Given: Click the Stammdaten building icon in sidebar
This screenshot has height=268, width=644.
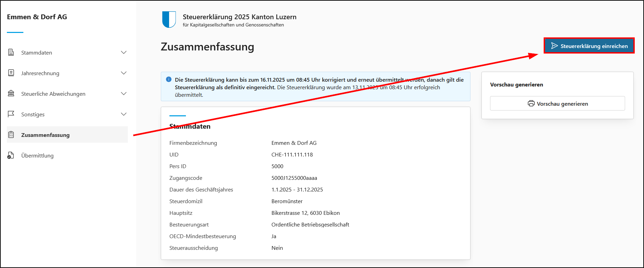Looking at the screenshot, I should pos(11,53).
